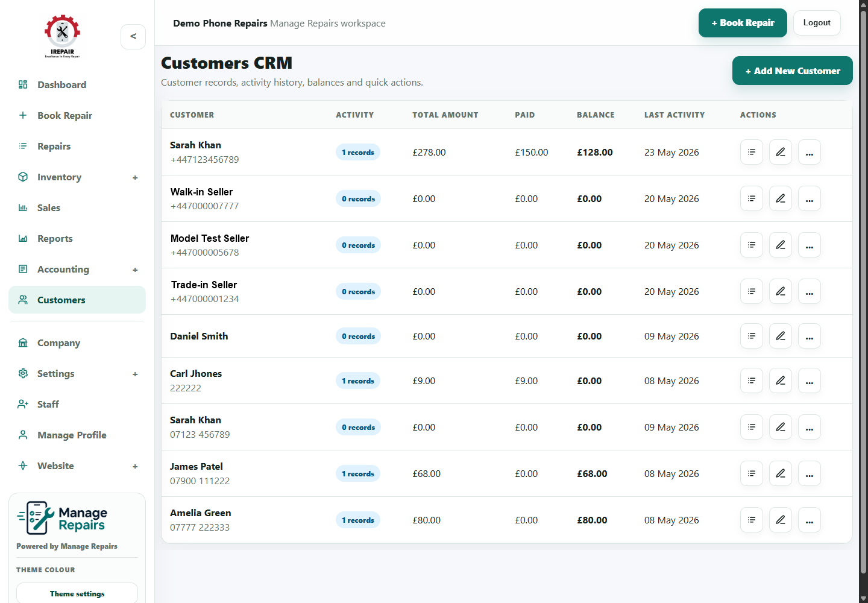This screenshot has height=603, width=868.
Task: Edit Daniel Smith's customer record
Action: (781, 336)
